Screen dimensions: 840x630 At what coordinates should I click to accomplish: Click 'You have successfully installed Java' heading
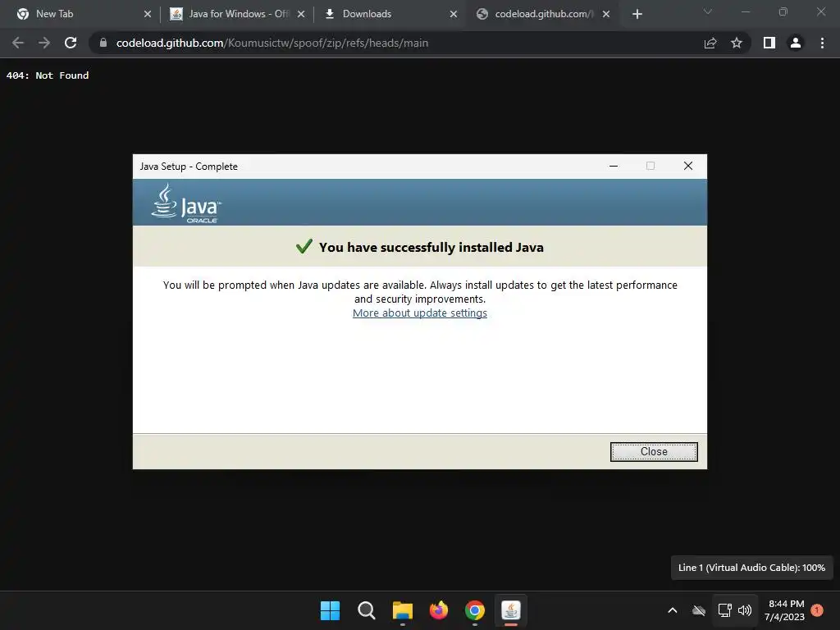pyautogui.click(x=431, y=247)
